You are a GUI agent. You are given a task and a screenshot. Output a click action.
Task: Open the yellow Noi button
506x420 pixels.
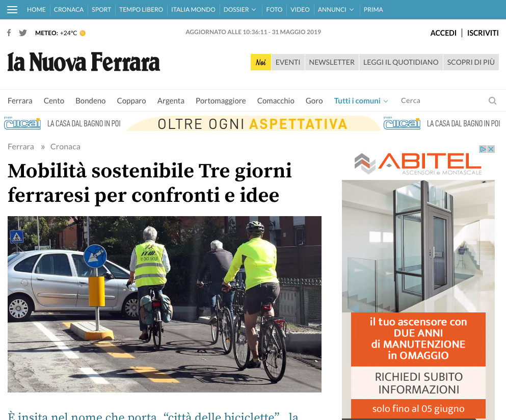[261, 62]
